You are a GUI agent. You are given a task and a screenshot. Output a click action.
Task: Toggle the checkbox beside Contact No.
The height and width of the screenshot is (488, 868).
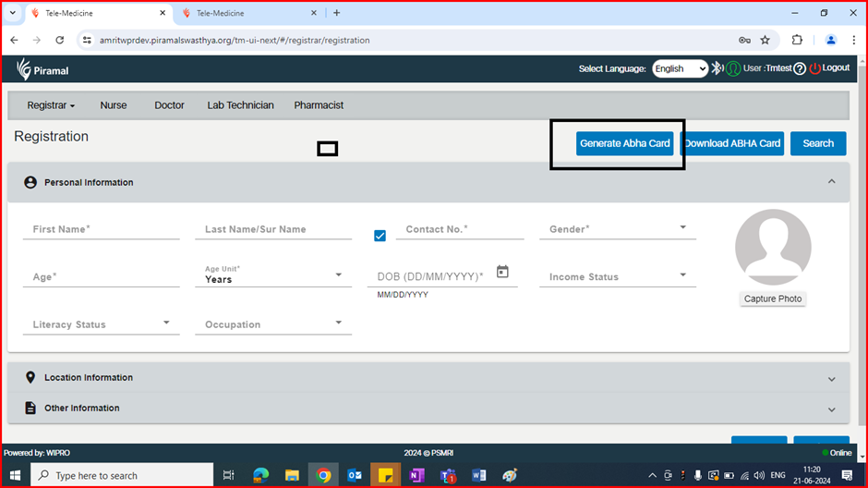tap(380, 236)
